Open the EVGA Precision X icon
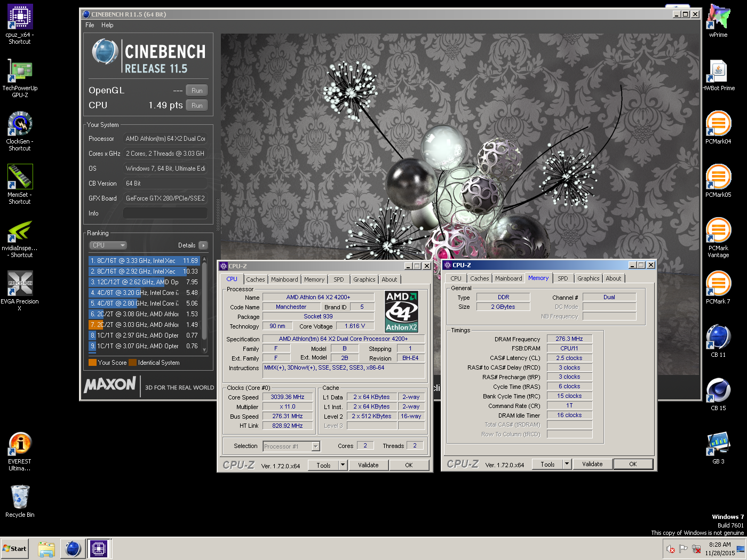 coord(20,291)
